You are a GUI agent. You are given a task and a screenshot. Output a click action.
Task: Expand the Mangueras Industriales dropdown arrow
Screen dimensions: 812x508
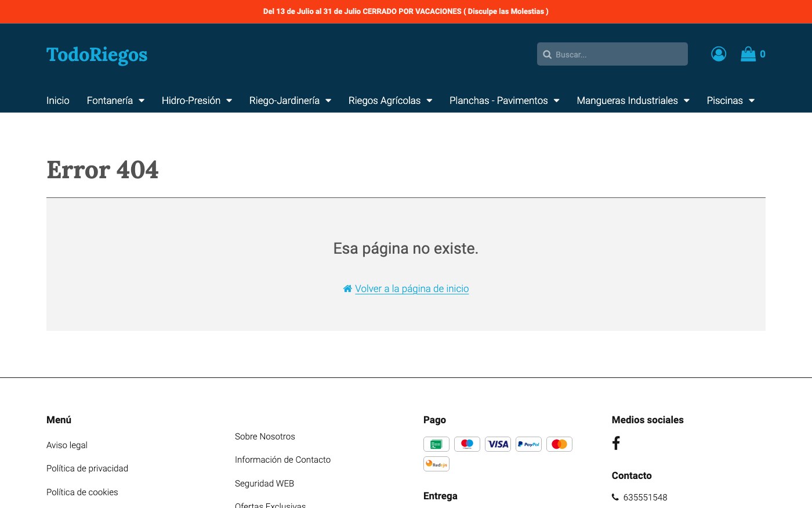pyautogui.click(x=687, y=101)
